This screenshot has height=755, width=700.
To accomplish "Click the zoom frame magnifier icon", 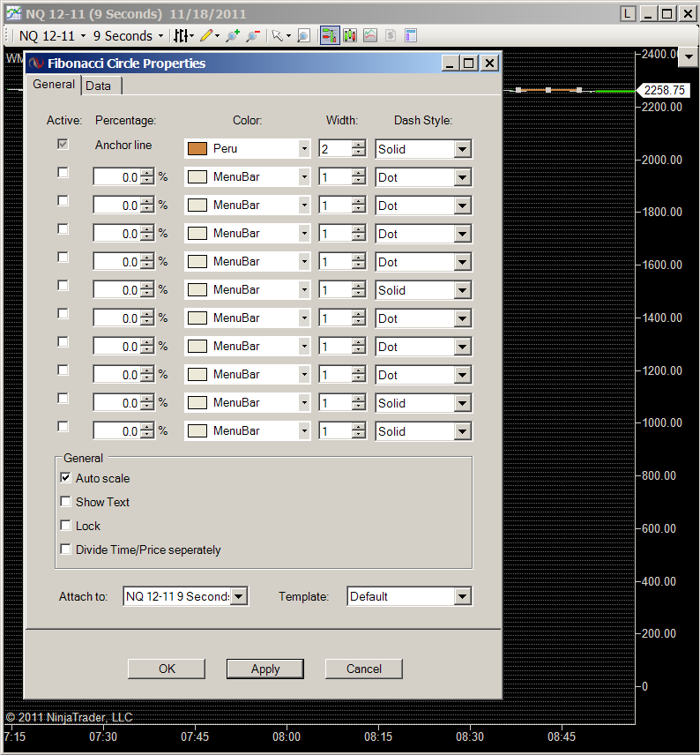I will pyautogui.click(x=304, y=35).
